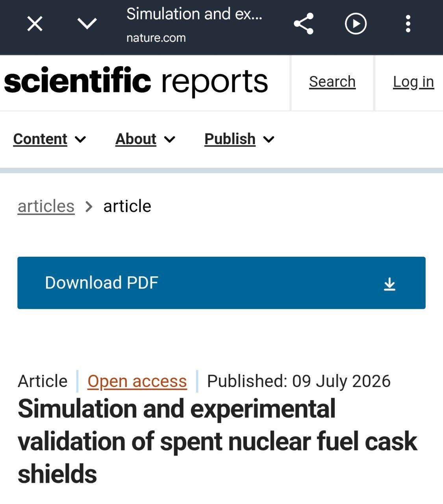
Task: Expand the Publish menu
Action: point(239,139)
